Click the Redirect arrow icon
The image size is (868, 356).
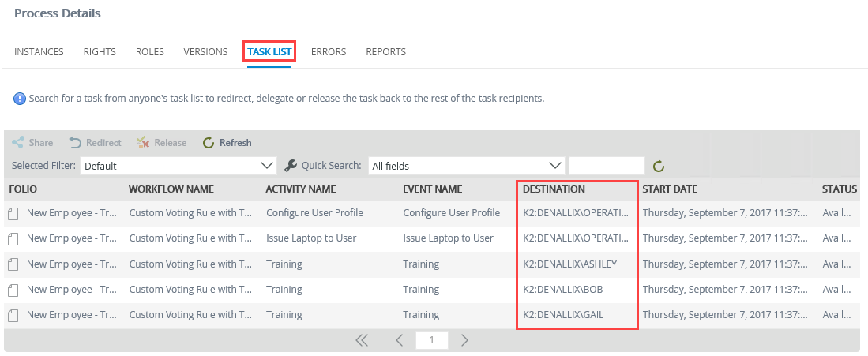pyautogui.click(x=75, y=142)
